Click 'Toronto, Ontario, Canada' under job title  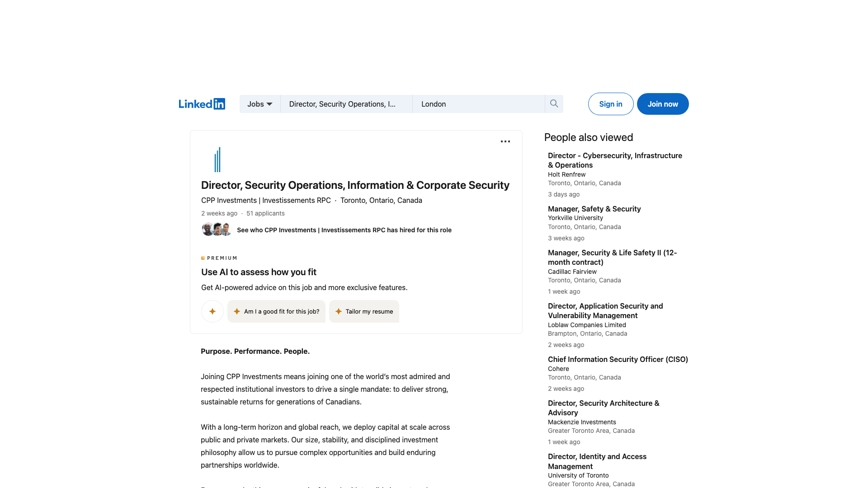click(x=381, y=200)
